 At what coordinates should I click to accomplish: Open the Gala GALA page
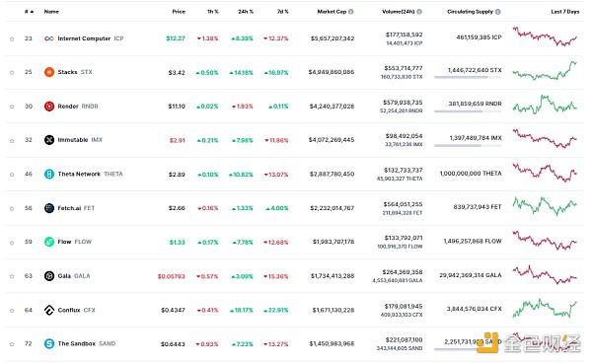[74, 276]
